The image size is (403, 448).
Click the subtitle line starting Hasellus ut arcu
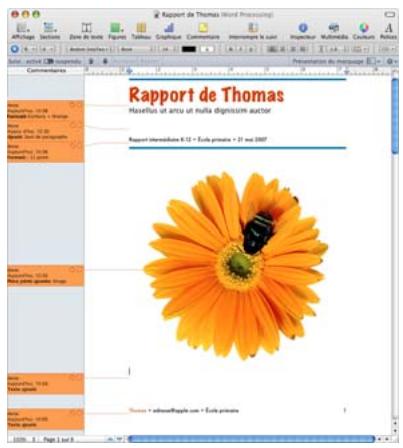200,111
